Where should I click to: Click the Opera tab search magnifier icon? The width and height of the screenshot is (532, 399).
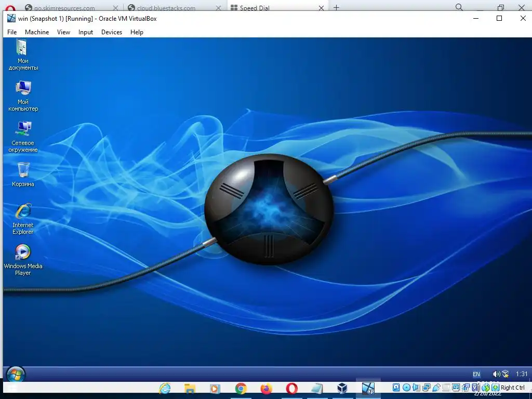[459, 7]
